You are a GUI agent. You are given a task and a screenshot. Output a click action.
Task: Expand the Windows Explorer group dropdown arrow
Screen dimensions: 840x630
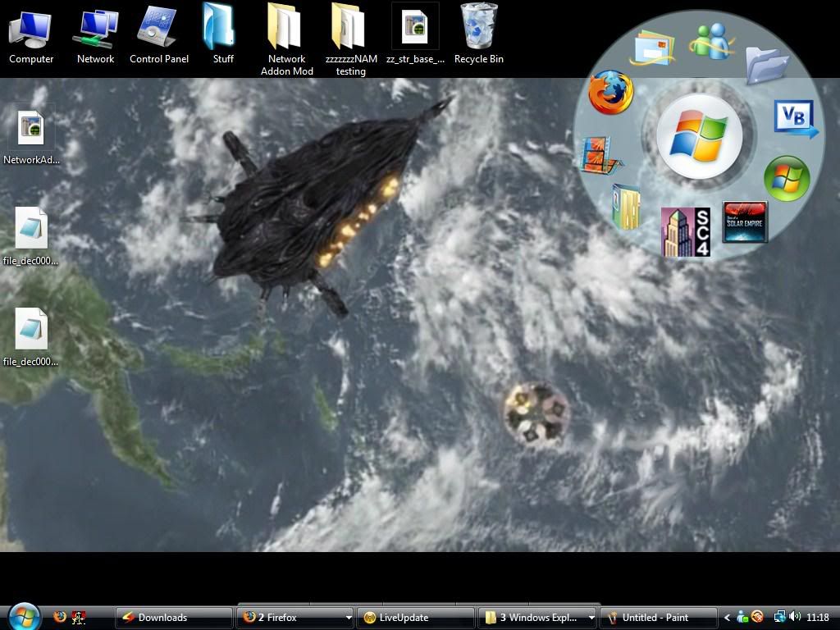pos(591,618)
